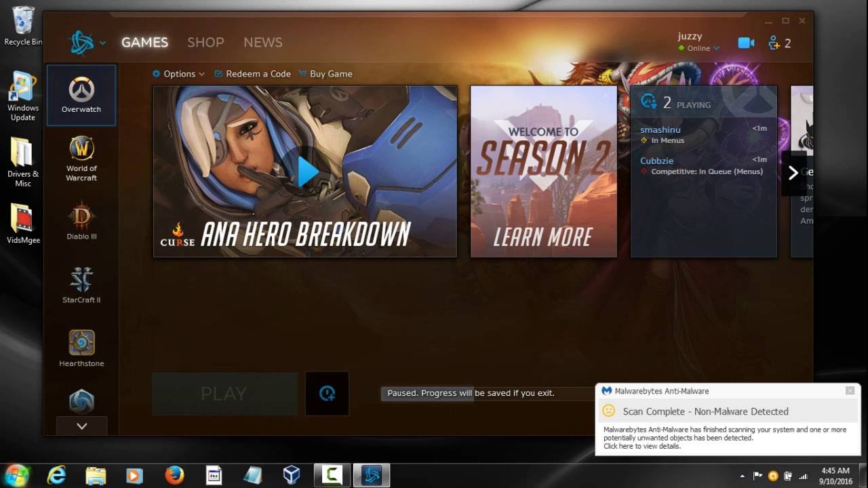Close the Malwarebytes notification
This screenshot has height=488, width=868.
click(x=850, y=390)
